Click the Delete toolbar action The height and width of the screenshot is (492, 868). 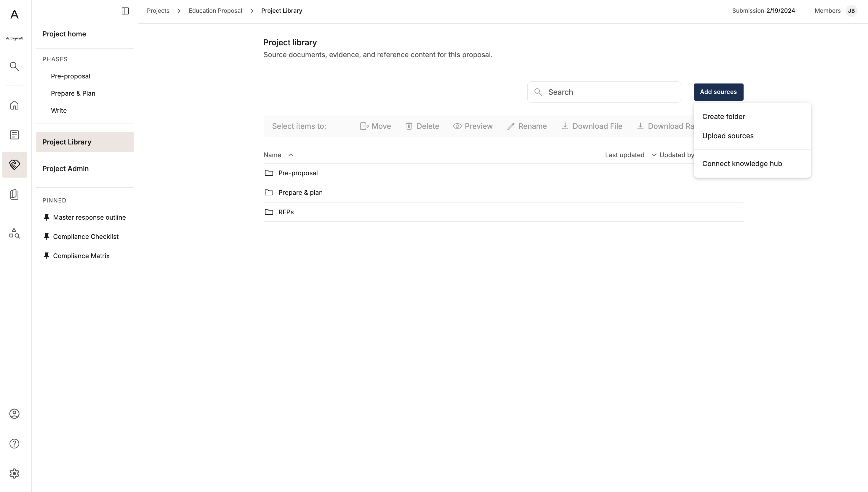[x=422, y=126]
